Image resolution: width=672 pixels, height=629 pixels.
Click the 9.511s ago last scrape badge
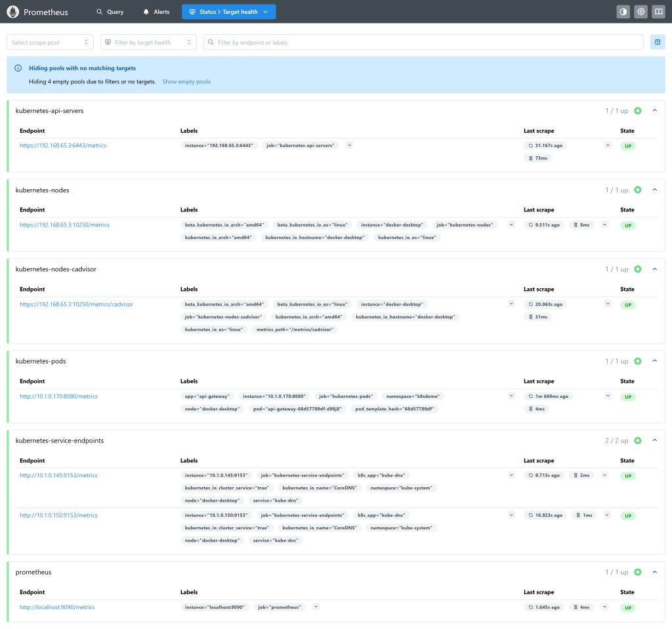(544, 225)
